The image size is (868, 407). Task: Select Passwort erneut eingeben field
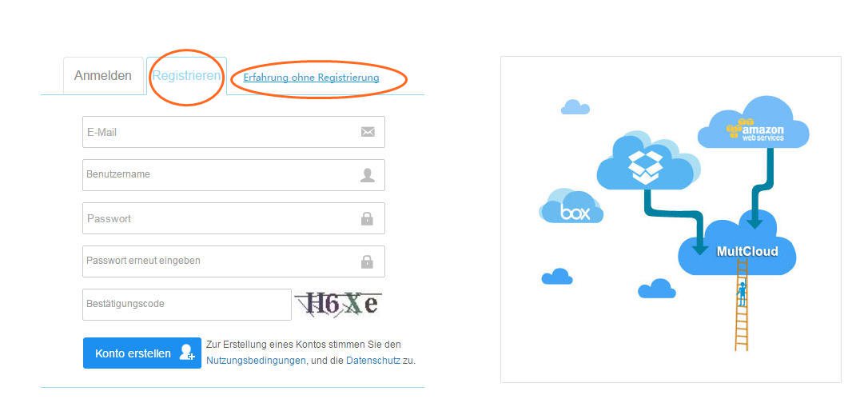click(x=233, y=261)
